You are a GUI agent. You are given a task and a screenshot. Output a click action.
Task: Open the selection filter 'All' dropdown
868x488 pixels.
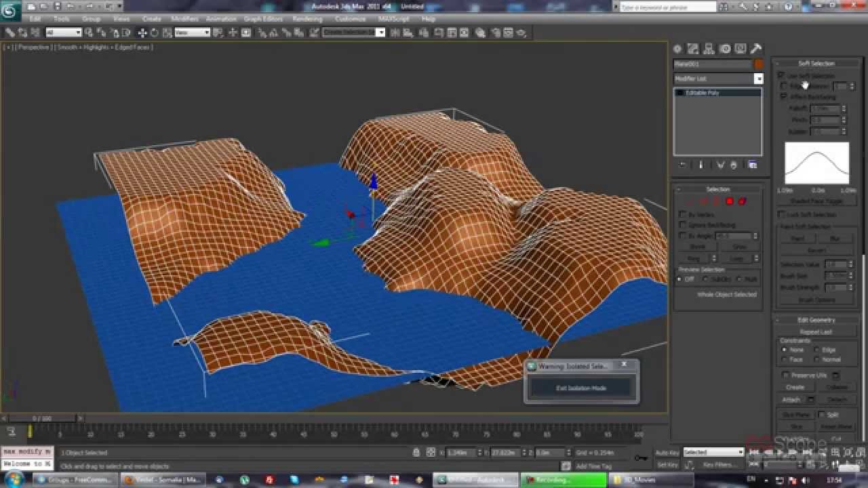point(64,33)
